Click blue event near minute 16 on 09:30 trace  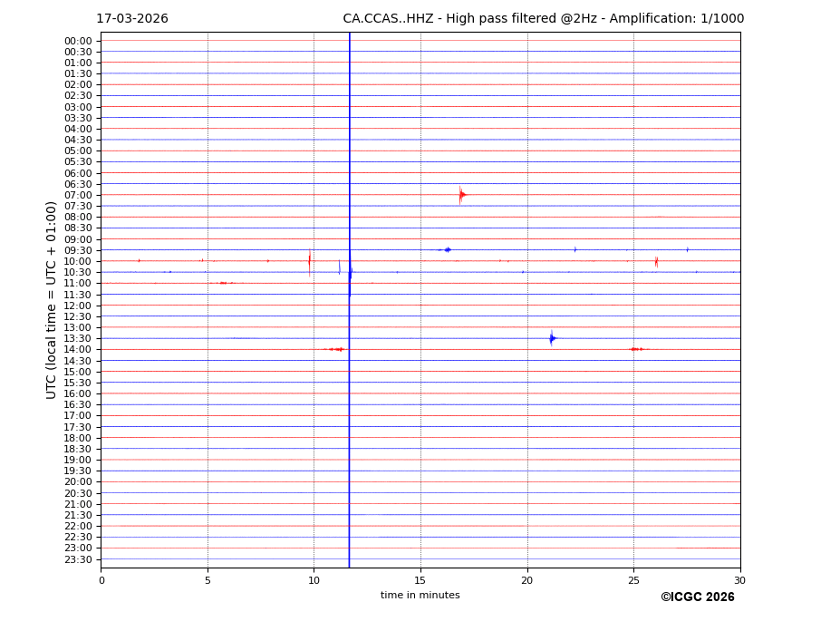coord(447,249)
